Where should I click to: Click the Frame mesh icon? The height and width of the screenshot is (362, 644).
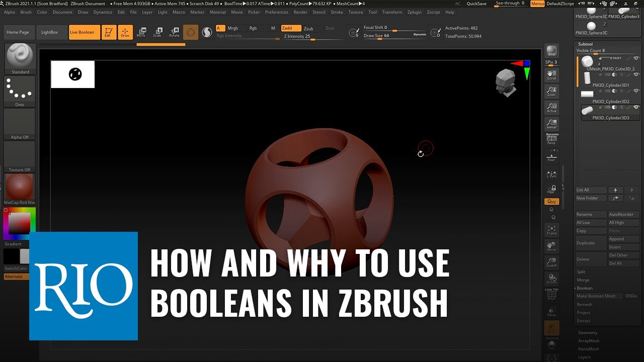551,230
